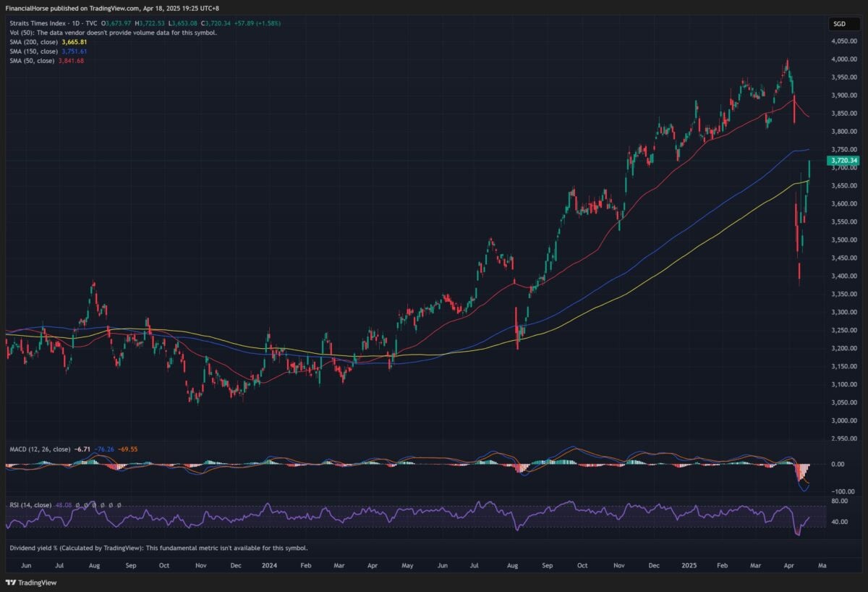
Task: Click the MACD histogram value −6.71
Action: click(82, 449)
